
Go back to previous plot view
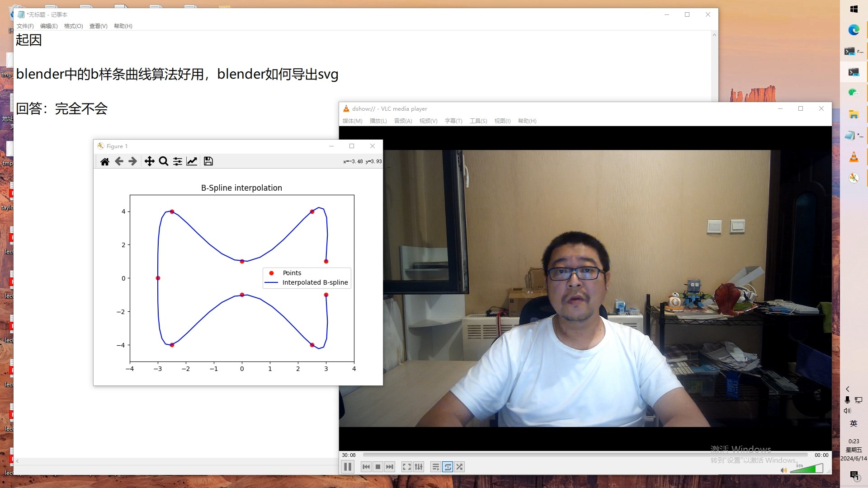click(x=119, y=161)
